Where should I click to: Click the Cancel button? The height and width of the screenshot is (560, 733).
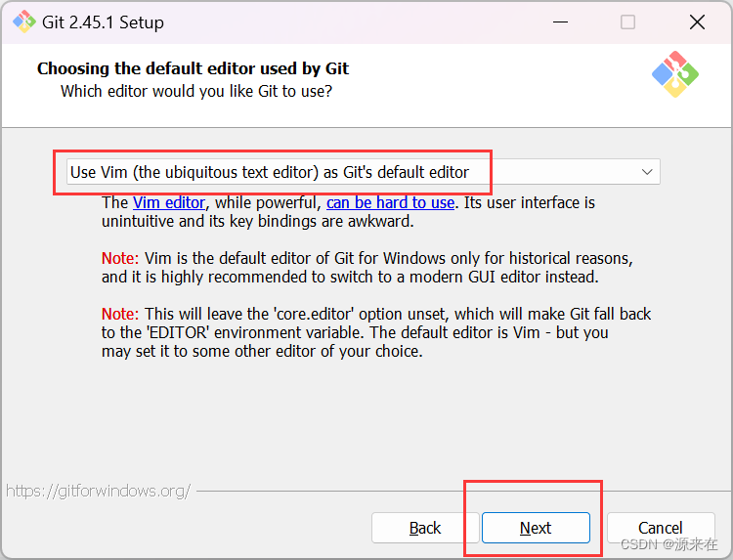(x=661, y=528)
